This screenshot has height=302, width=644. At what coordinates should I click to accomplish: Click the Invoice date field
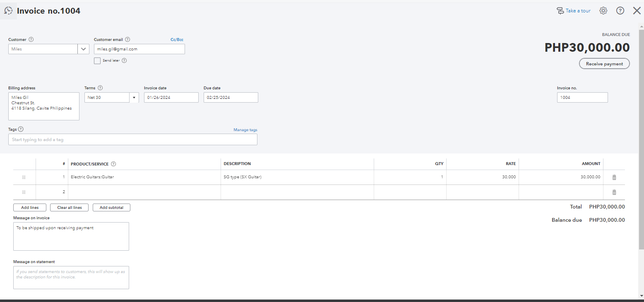pos(171,97)
